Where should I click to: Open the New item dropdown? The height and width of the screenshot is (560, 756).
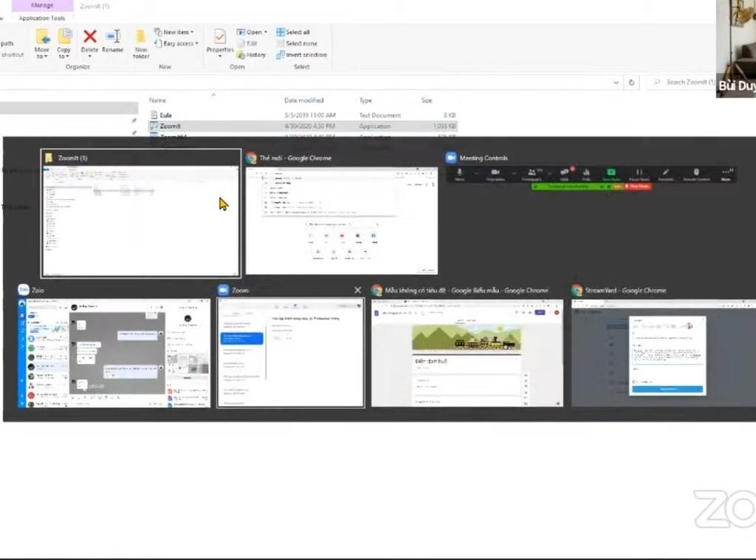pyautogui.click(x=174, y=32)
